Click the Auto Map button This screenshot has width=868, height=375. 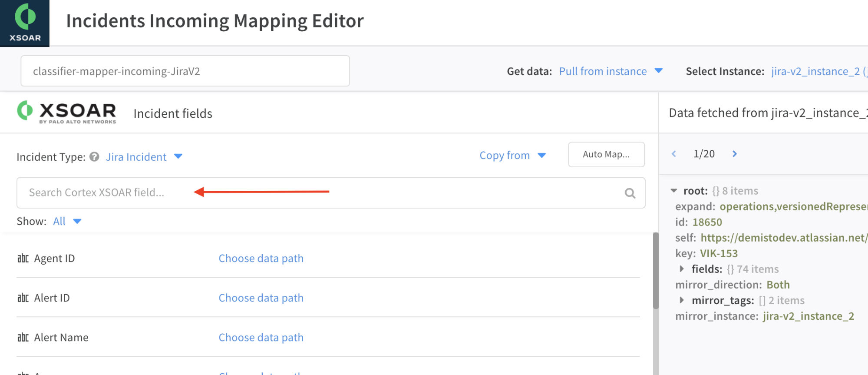pos(606,154)
